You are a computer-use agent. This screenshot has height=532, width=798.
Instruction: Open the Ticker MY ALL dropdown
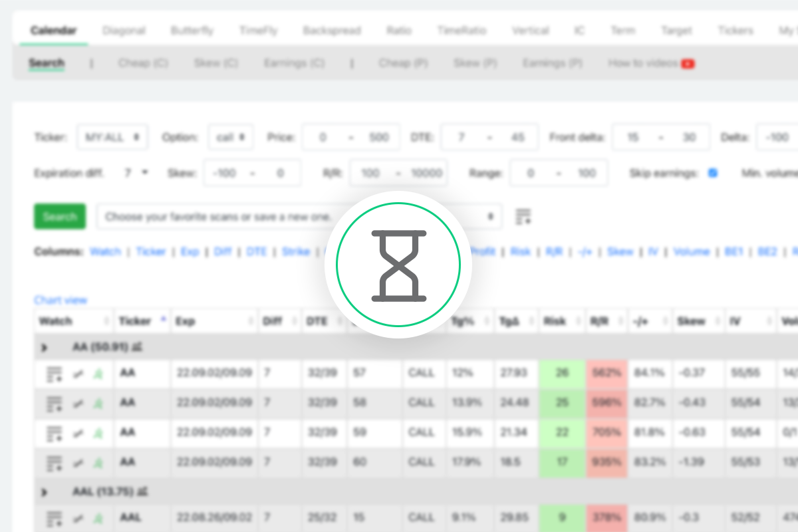(x=112, y=137)
